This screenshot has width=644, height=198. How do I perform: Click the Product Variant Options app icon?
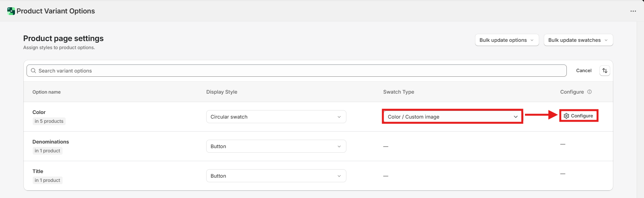tap(11, 11)
